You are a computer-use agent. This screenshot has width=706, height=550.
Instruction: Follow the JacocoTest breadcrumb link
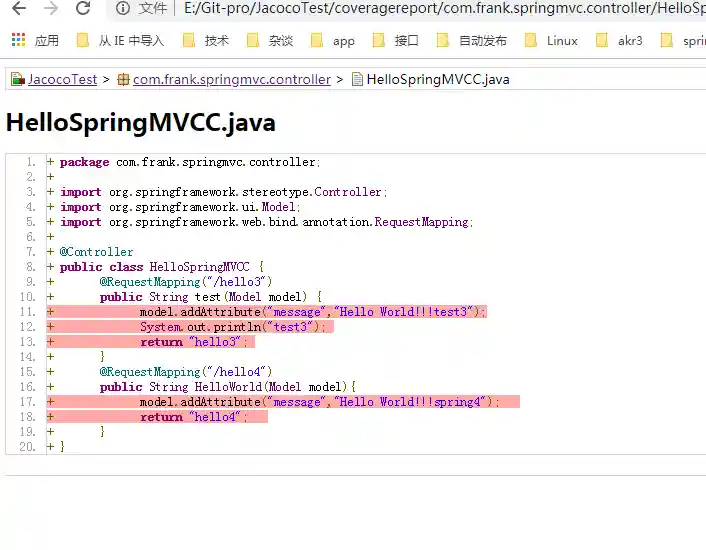(62, 79)
